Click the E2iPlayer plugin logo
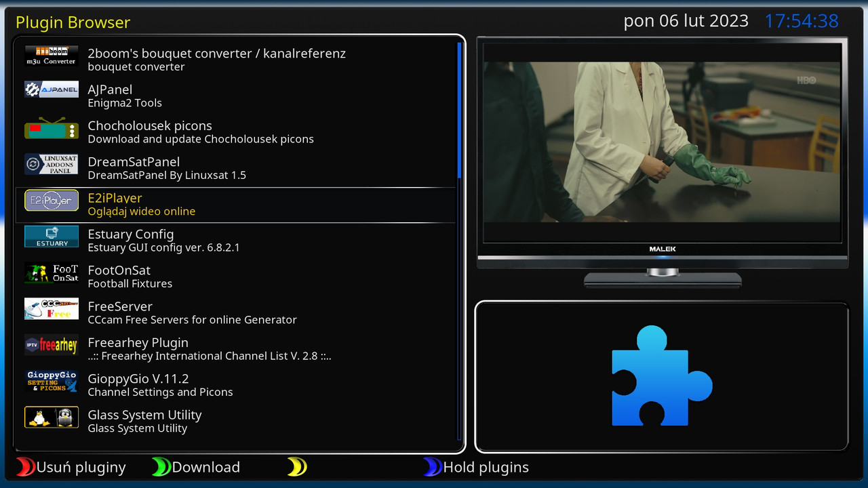The width and height of the screenshot is (868, 488). pos(52,200)
